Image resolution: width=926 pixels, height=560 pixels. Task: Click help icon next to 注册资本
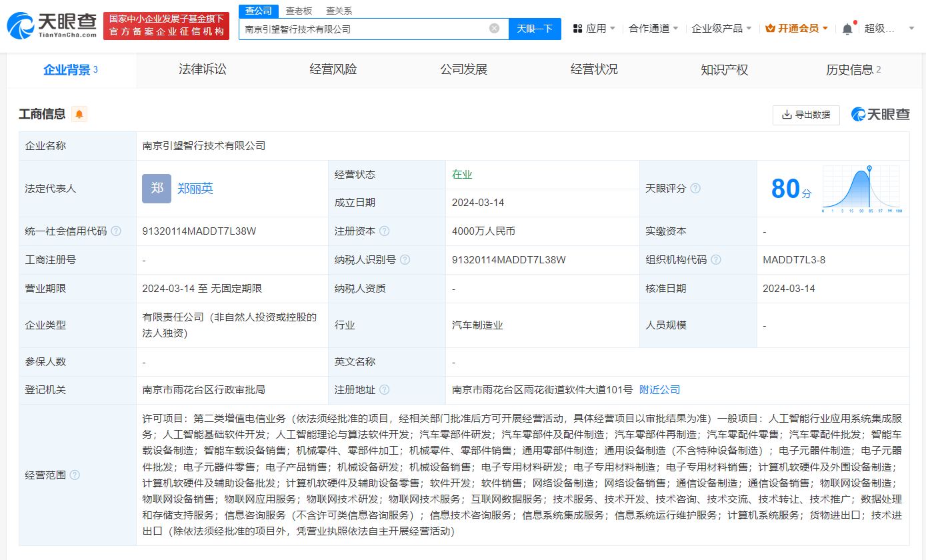click(384, 231)
